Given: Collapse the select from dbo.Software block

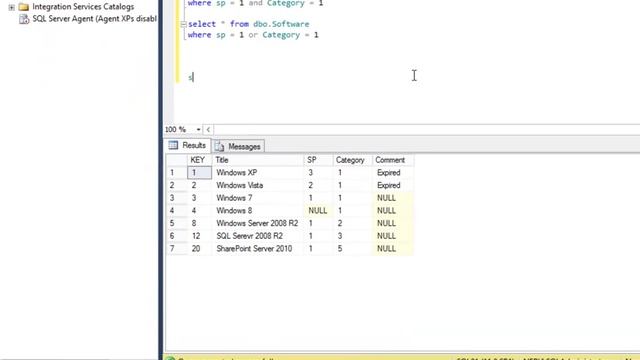Looking at the screenshot, I should (183, 24).
